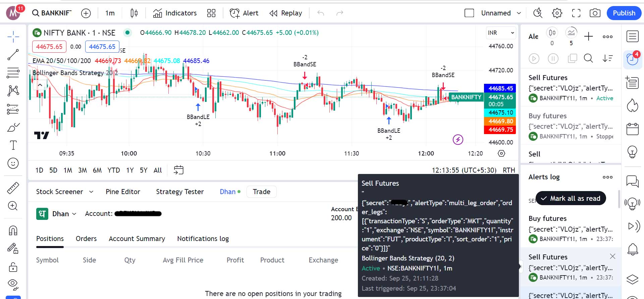The width and height of the screenshot is (644, 299).
Task: Select the 1D time range
Action: (x=39, y=170)
